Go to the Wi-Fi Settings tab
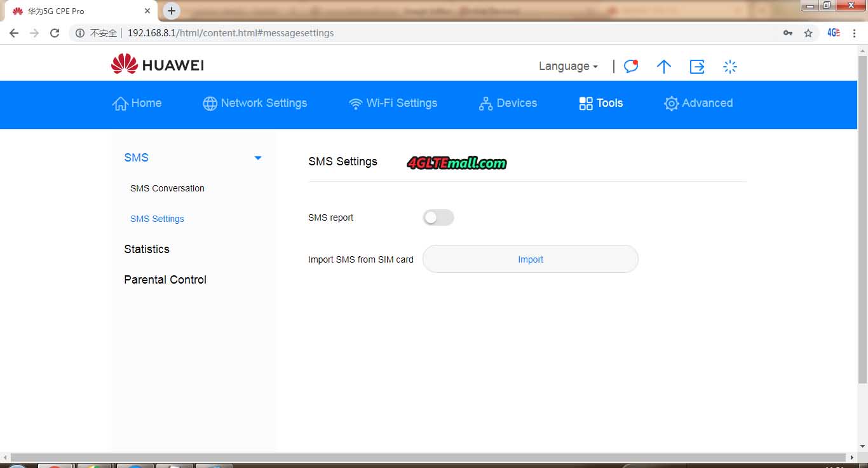Viewport: 868px width, 468px height. click(393, 103)
